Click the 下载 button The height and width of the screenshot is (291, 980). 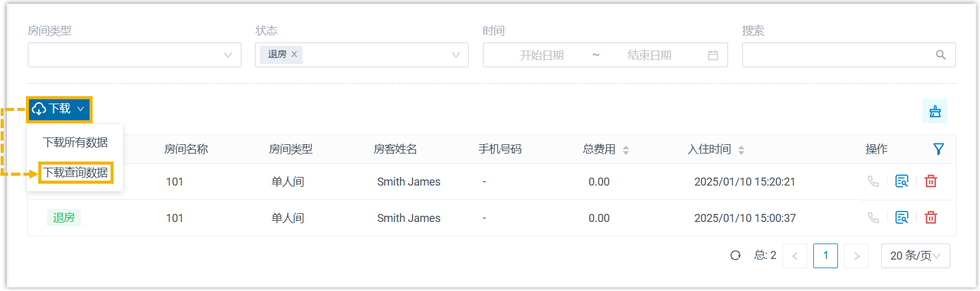tap(59, 109)
